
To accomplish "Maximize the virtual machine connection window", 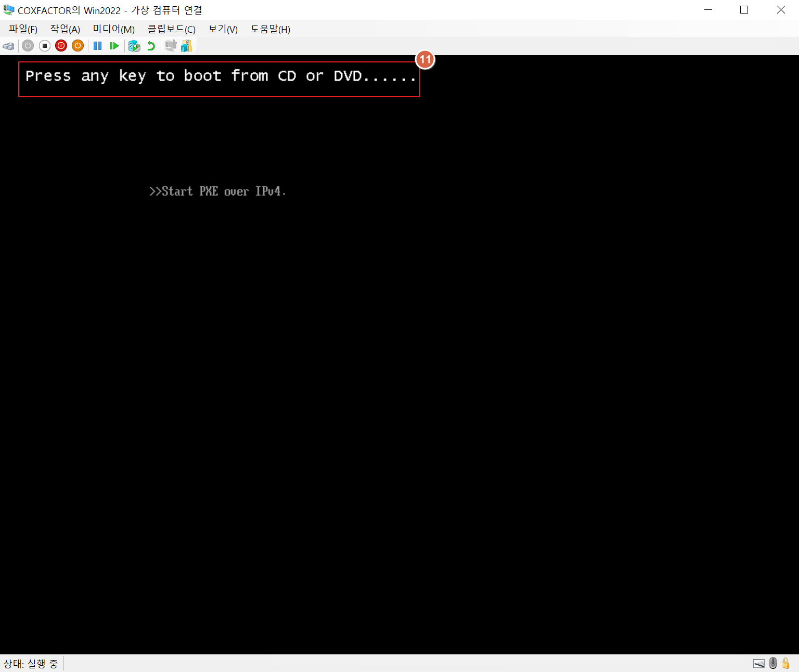I will click(744, 10).
